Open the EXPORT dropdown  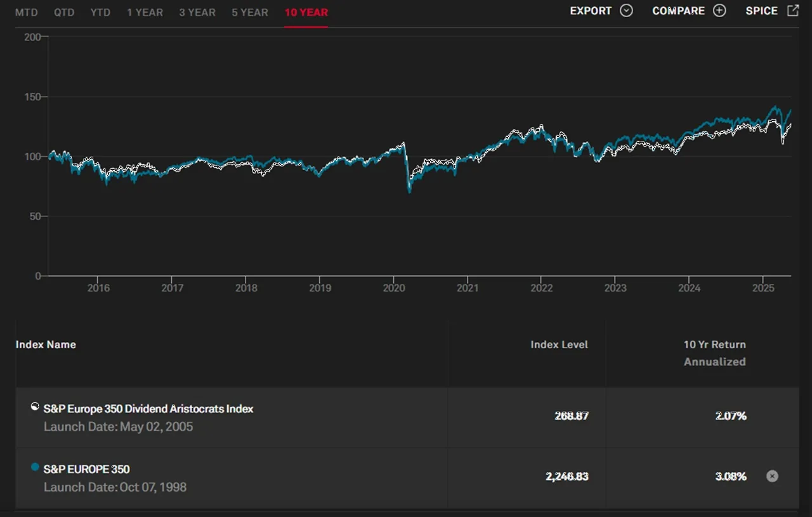[x=601, y=11]
